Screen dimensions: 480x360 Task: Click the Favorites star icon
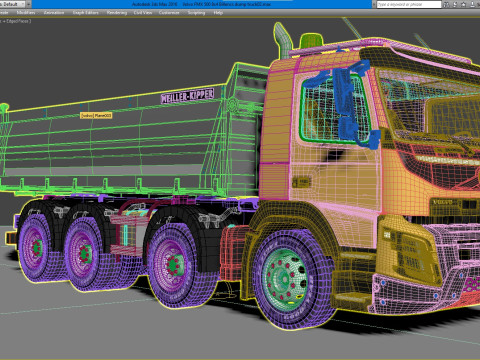[464, 4]
